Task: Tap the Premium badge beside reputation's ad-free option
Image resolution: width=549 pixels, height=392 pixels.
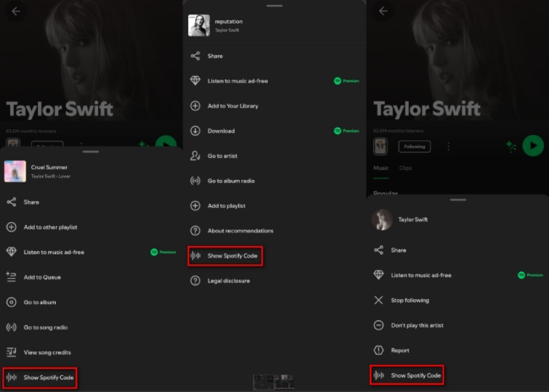Action: (346, 81)
